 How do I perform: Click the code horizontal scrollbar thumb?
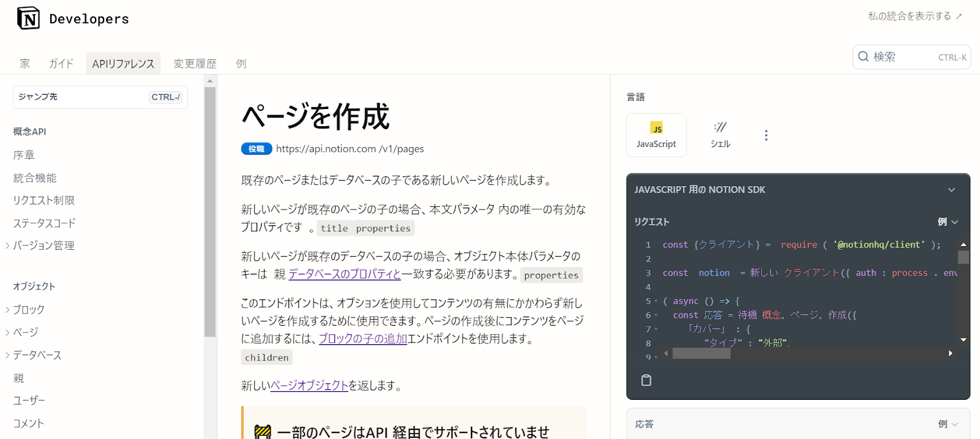click(x=701, y=353)
